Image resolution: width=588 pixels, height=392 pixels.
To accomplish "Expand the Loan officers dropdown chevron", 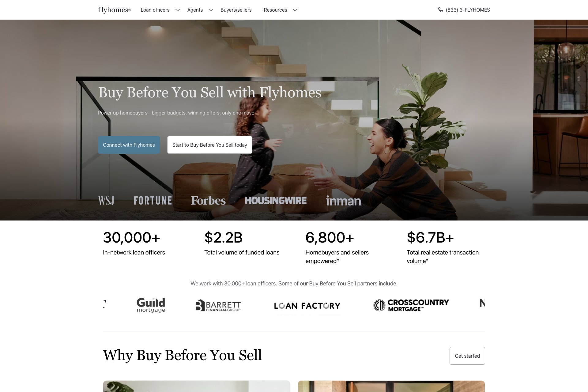I will (177, 10).
